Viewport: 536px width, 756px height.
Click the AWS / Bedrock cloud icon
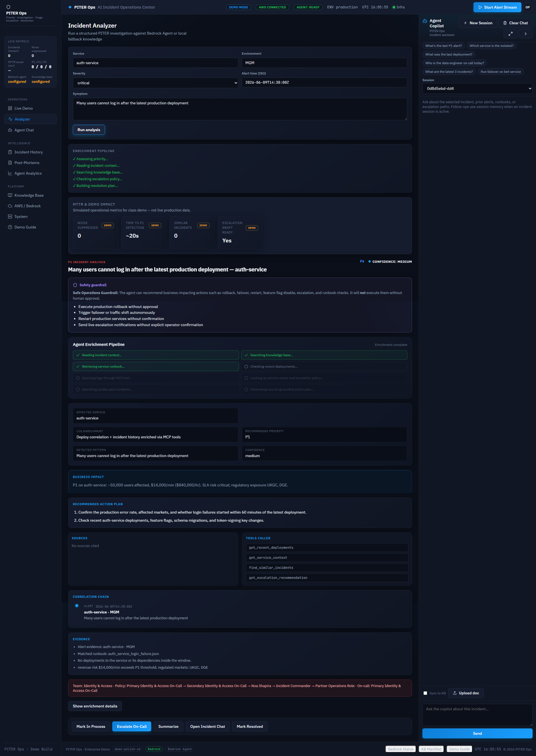pyautogui.click(x=10, y=206)
